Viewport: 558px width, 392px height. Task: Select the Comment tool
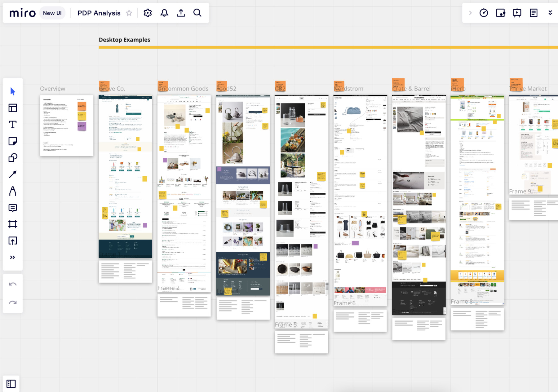click(x=13, y=208)
